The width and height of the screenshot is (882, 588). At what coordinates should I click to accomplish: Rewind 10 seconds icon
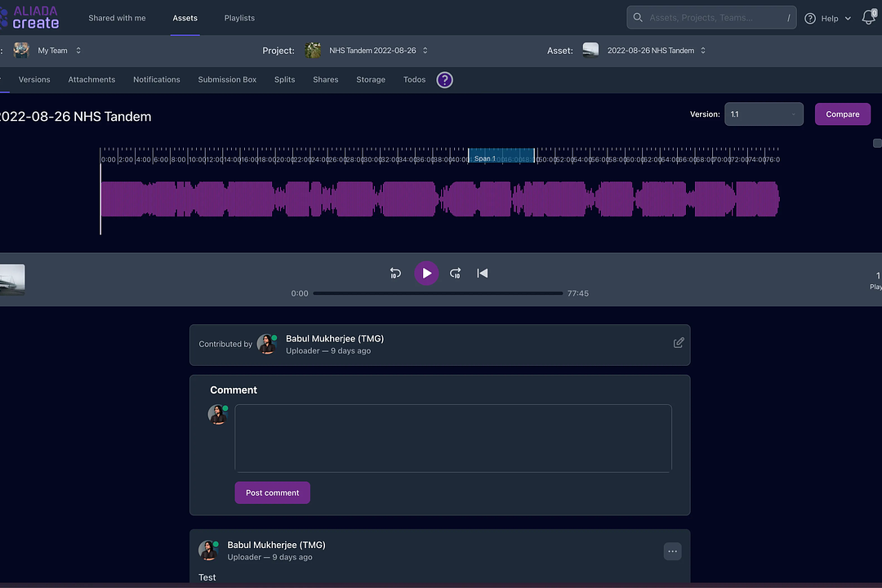point(395,274)
